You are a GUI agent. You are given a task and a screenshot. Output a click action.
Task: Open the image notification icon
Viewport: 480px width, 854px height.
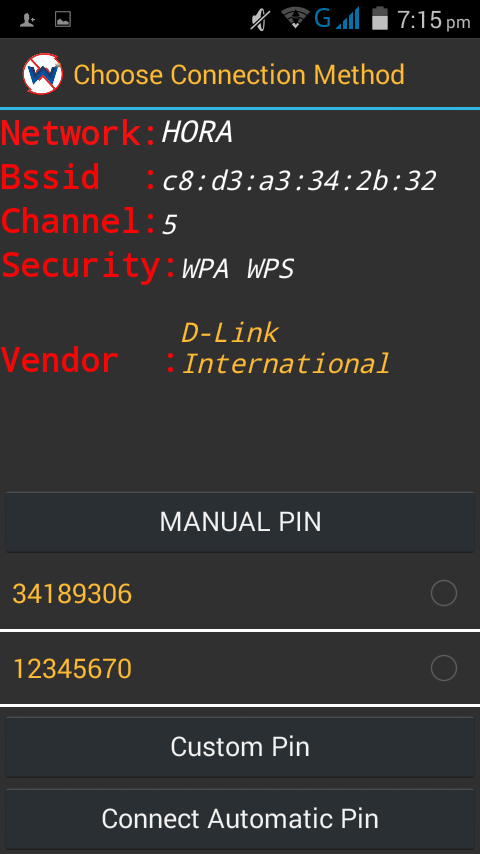(63, 20)
